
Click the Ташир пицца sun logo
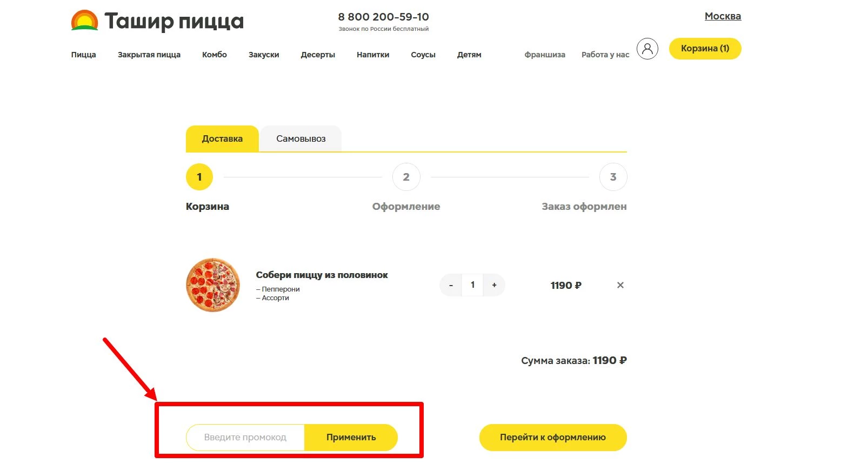84,20
